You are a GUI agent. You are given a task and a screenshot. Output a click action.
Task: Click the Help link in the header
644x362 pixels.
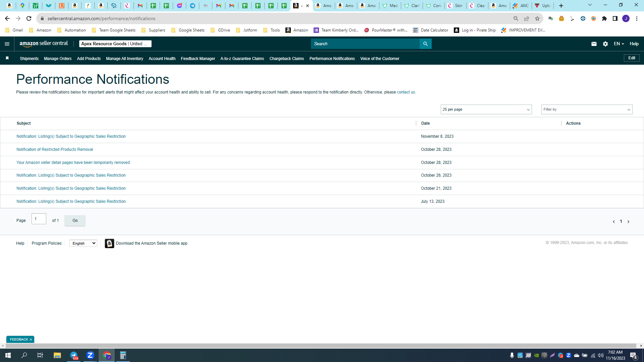tap(634, 44)
